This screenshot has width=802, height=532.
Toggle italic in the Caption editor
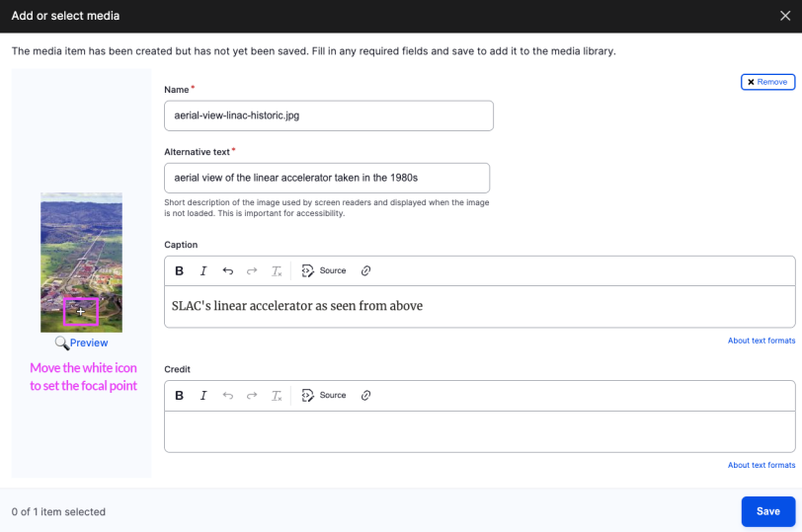tap(203, 270)
